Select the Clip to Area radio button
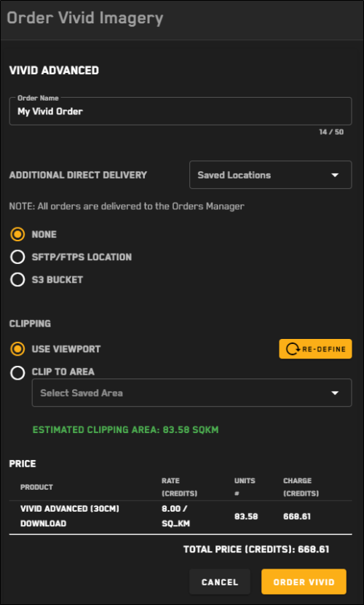The image size is (364, 605). coord(17,372)
